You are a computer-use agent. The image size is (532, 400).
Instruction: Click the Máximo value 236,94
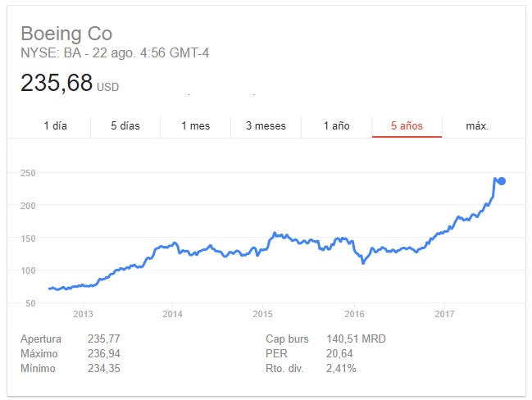coord(103,352)
